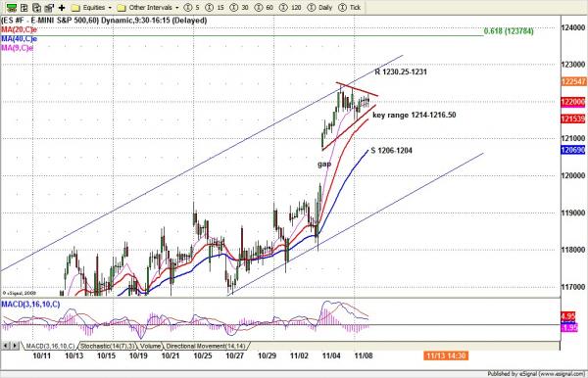588x378 pixels.
Task: Click the green chart monitor icon in toolbar
Action: click(x=12, y=8)
